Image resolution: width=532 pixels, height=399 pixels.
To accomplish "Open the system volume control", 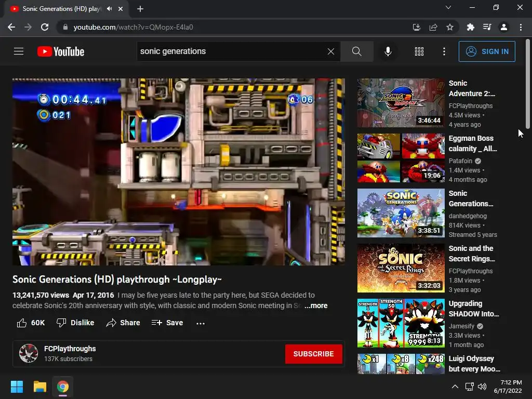I will (x=482, y=387).
